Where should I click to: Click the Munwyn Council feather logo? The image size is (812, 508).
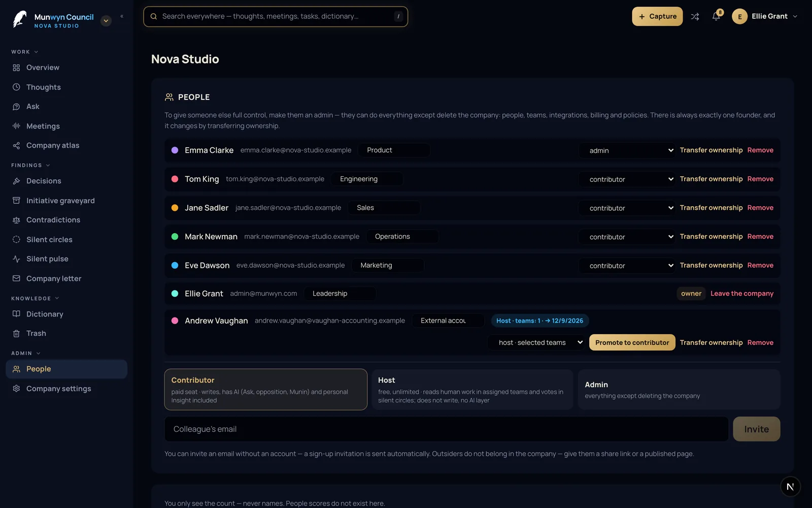[x=19, y=19]
